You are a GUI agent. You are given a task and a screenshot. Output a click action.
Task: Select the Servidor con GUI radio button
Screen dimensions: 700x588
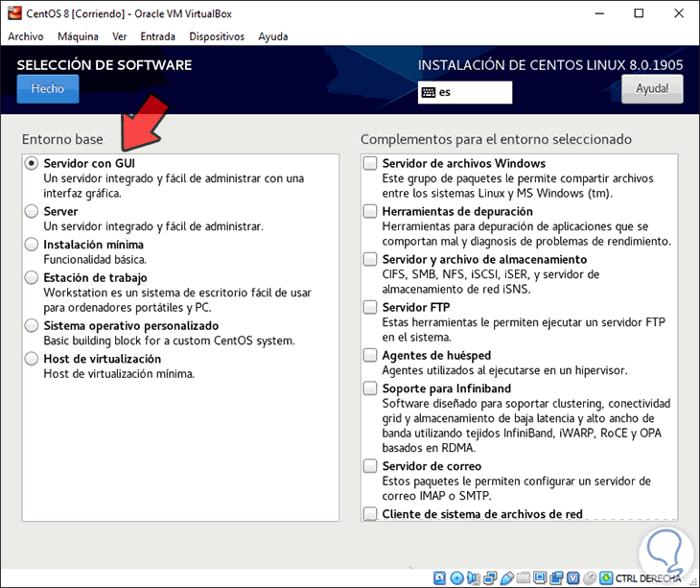click(32, 163)
